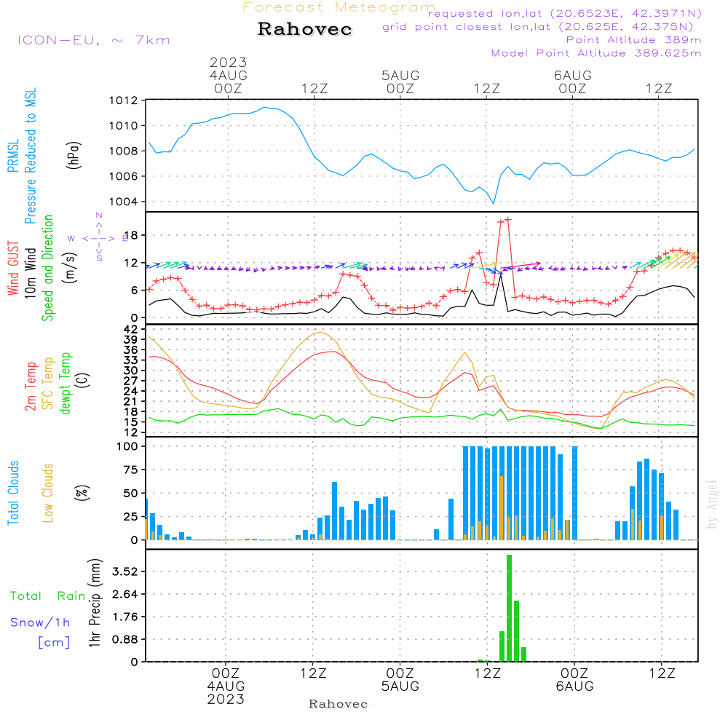This screenshot has height=728, width=728.
Task: Click the surface temperature peak near 41 C
Action: [321, 333]
